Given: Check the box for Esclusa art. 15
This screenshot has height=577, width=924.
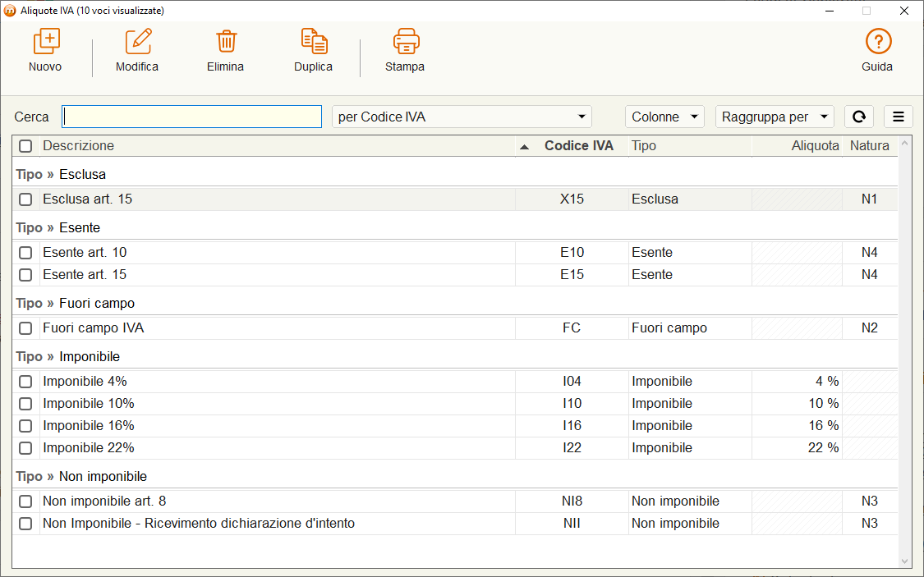Looking at the screenshot, I should 25,199.
